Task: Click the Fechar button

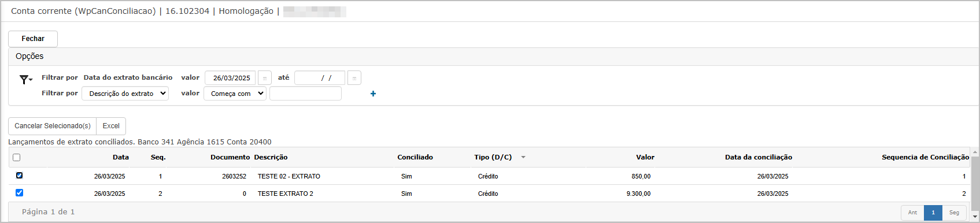Action: 33,39
